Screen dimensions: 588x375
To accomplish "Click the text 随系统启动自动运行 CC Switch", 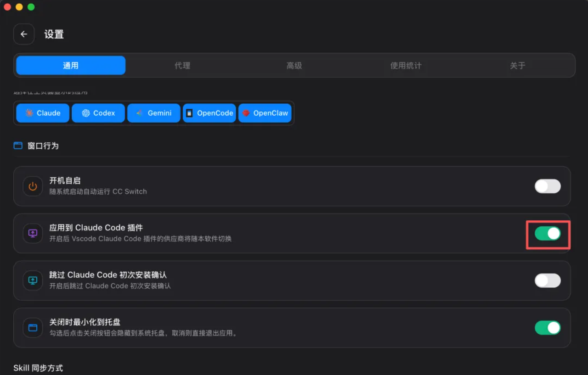I will pyautogui.click(x=98, y=191).
